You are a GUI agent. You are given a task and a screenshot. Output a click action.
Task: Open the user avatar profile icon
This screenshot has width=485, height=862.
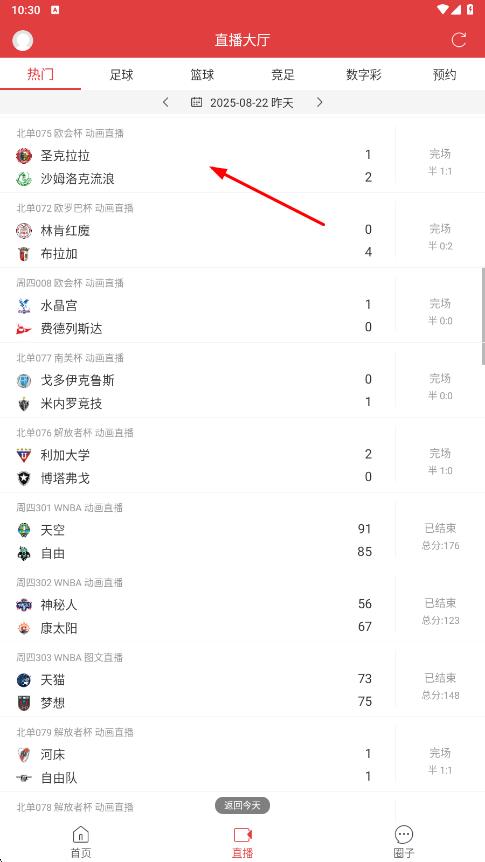(23, 40)
